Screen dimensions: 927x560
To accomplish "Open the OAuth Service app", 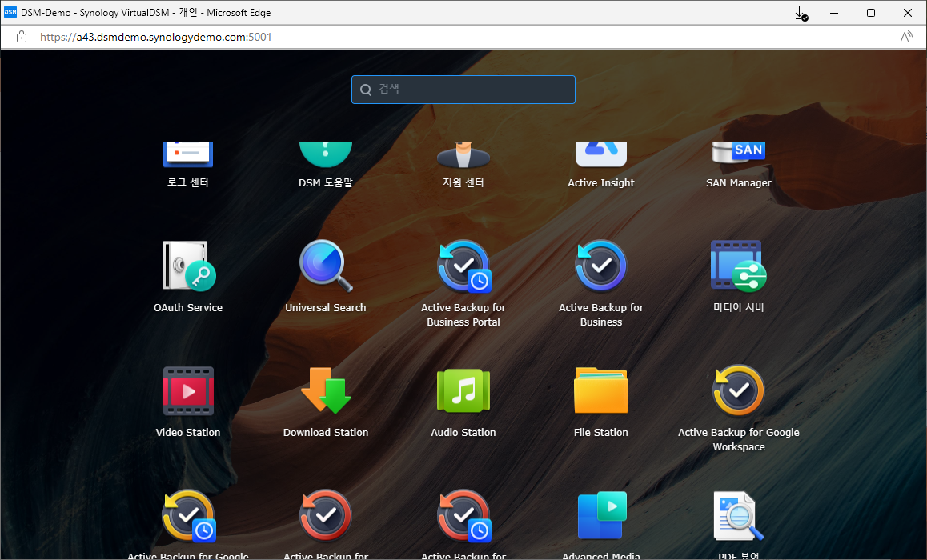I will pyautogui.click(x=188, y=266).
